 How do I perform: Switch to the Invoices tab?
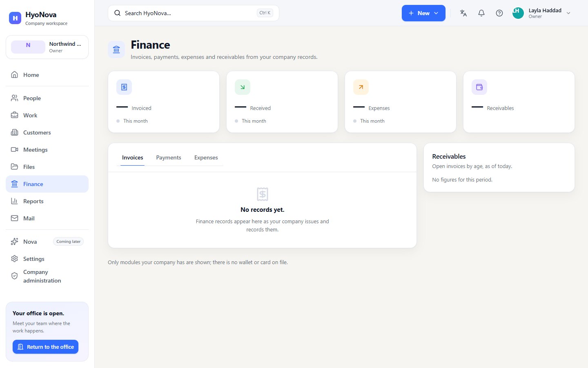133,157
